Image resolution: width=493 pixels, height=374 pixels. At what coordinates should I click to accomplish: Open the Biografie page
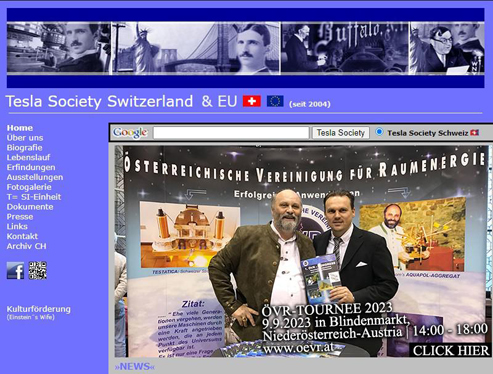click(x=24, y=148)
